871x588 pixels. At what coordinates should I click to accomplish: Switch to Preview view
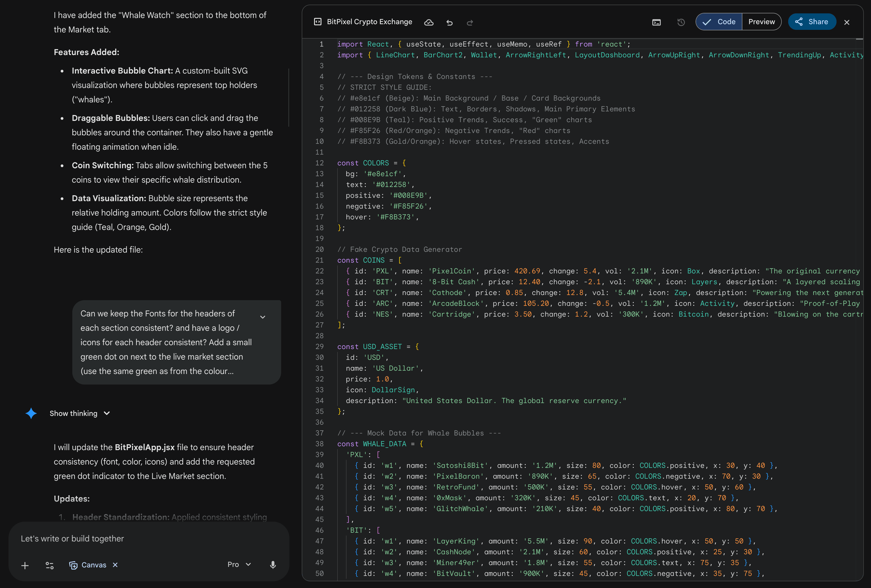(x=761, y=22)
